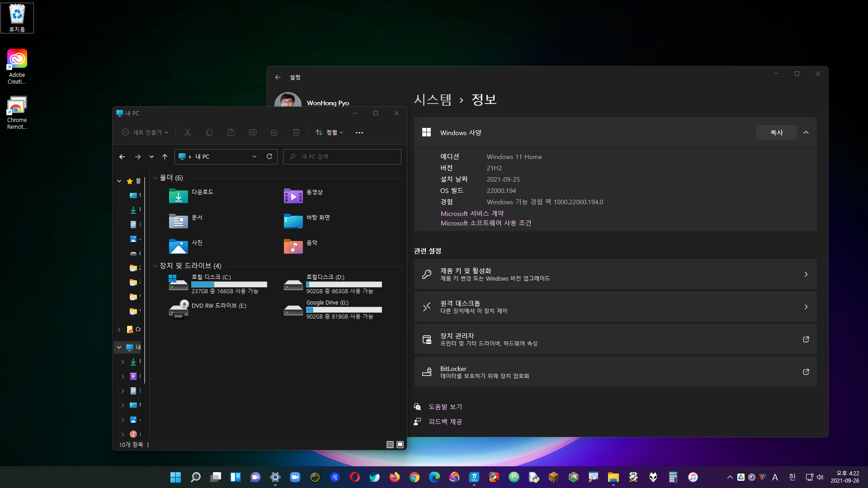Collapse the 폴더 (6) group header
The image size is (868, 488).
(155, 178)
